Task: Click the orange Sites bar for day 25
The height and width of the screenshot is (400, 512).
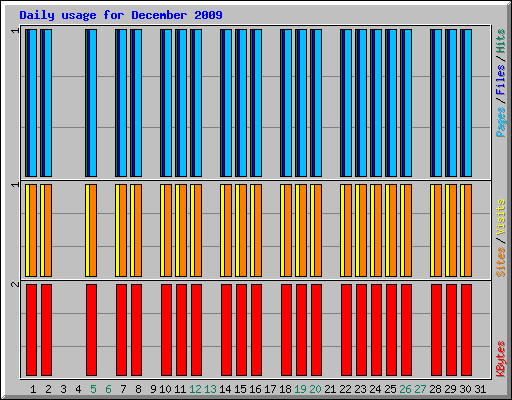Action: click(x=393, y=230)
